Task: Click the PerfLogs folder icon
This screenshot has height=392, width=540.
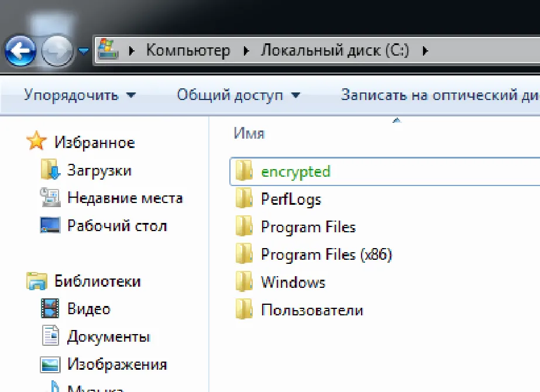Action: click(x=244, y=198)
